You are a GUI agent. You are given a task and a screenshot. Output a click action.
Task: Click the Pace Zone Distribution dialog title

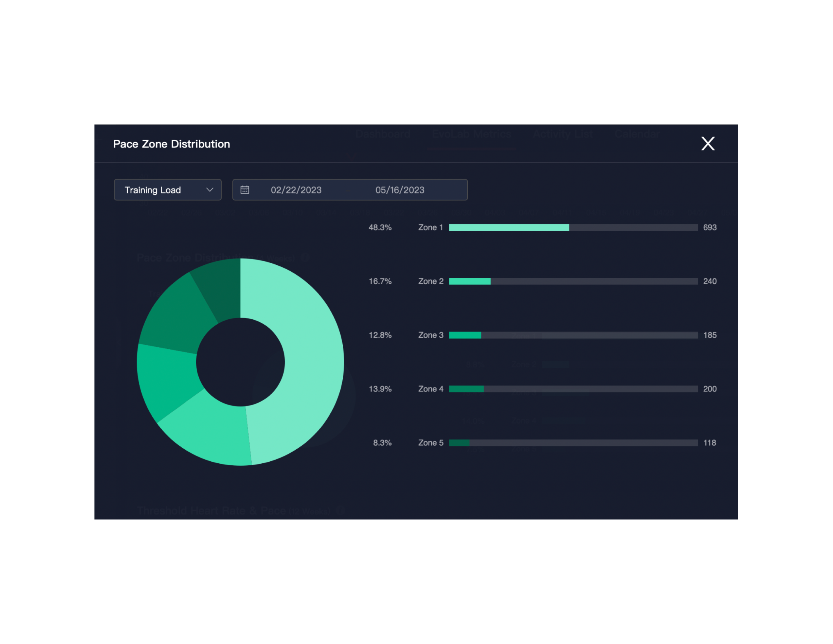point(172,144)
